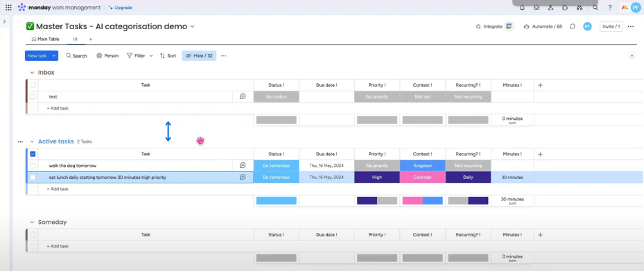The image size is (644, 271).
Task: Open the help question mark icon
Action: click(x=610, y=8)
